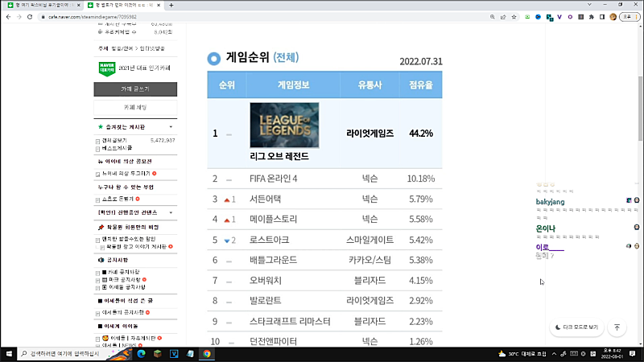Click the 점유율 column header

420,85
